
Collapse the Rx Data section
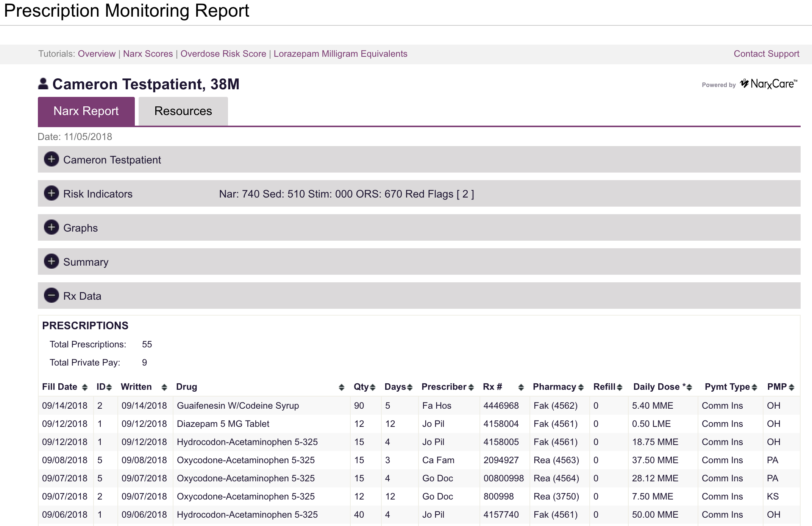(52, 296)
